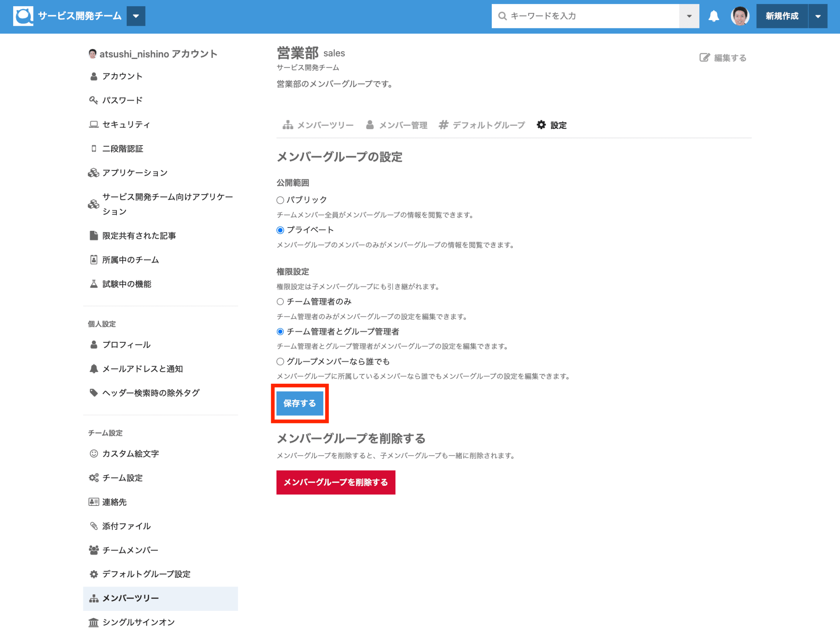
Task: Select グループメンバーなら誰でも radio option
Action: point(280,362)
